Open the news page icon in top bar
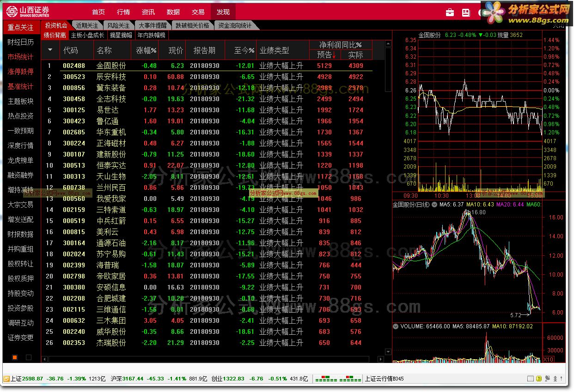 click(466, 12)
